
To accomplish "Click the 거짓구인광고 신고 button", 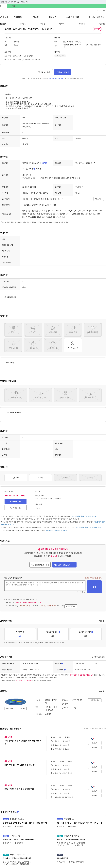I will point(98,657).
